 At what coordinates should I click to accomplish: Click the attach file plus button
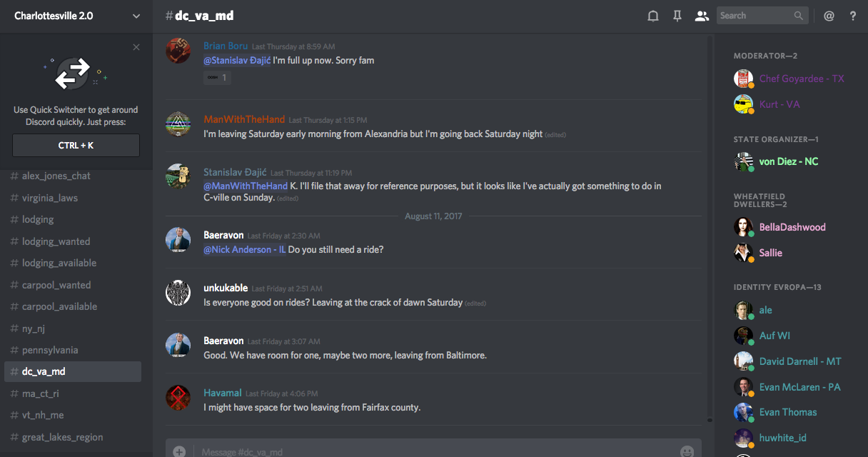[x=179, y=451]
